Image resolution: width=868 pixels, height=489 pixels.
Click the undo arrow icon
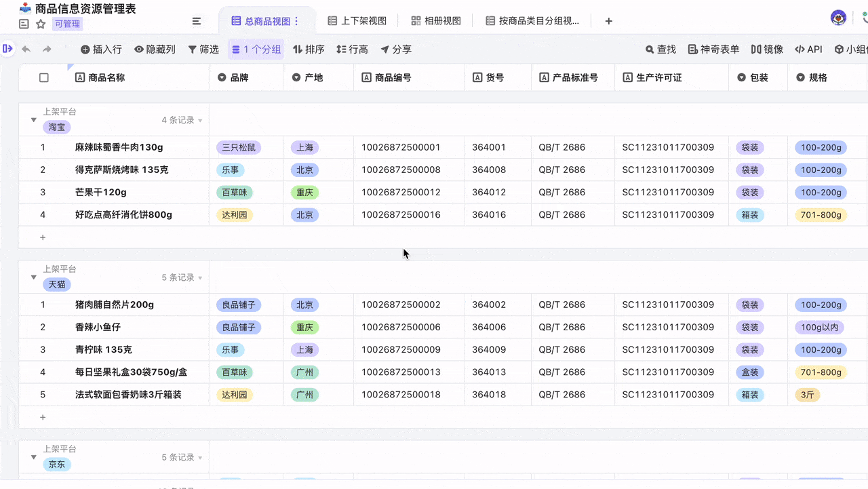pos(26,50)
